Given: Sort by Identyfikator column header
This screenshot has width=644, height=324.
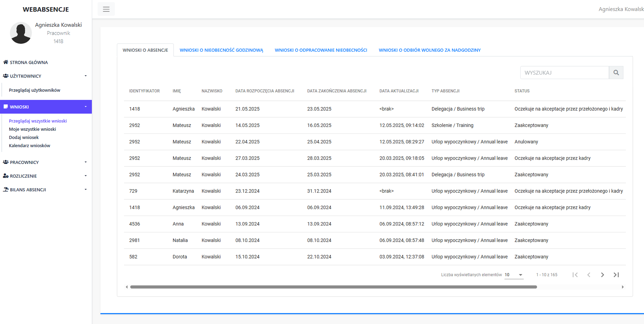Looking at the screenshot, I should click(144, 91).
